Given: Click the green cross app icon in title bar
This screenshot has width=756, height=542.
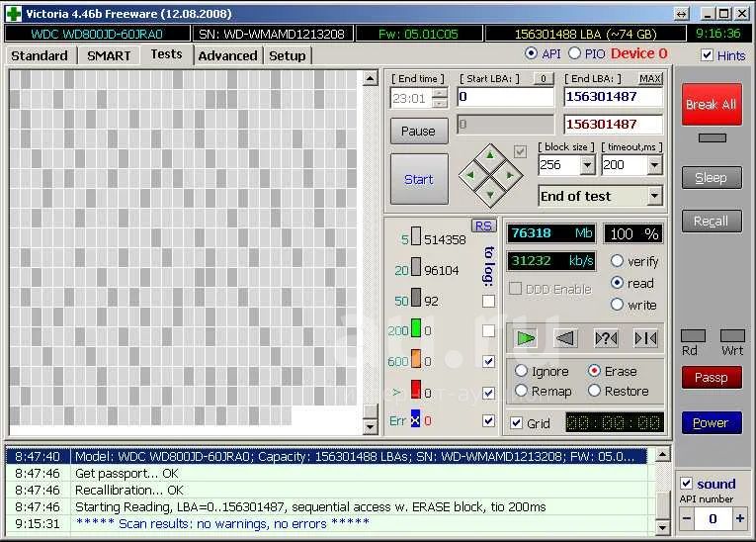Looking at the screenshot, I should (13, 14).
